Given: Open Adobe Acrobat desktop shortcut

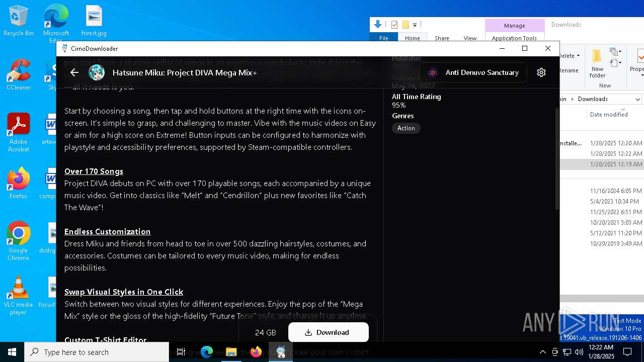Looking at the screenshot, I should click(19, 133).
